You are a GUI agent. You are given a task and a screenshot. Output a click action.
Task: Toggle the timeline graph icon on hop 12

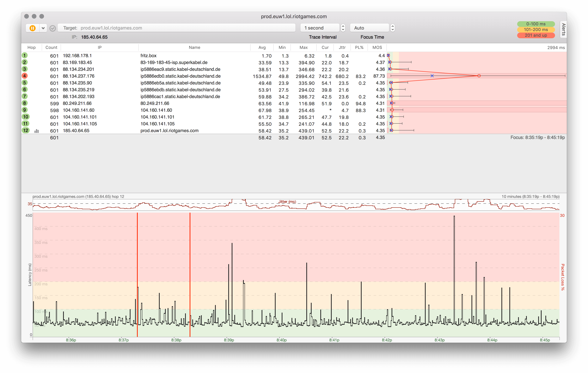pyautogui.click(x=37, y=131)
